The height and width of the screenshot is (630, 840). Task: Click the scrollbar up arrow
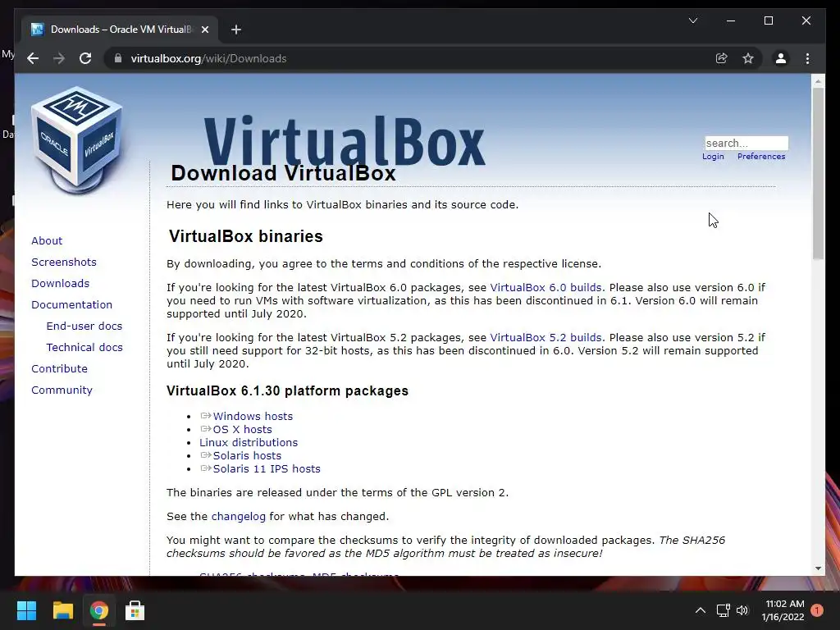(x=818, y=81)
